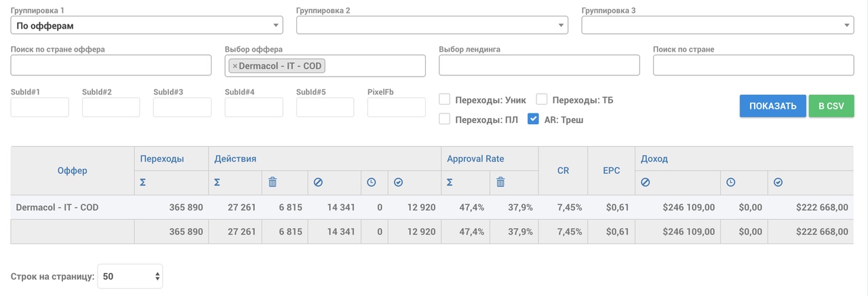Enable the Переходы: Уник checkbox
The width and height of the screenshot is (868, 296).
click(445, 100)
